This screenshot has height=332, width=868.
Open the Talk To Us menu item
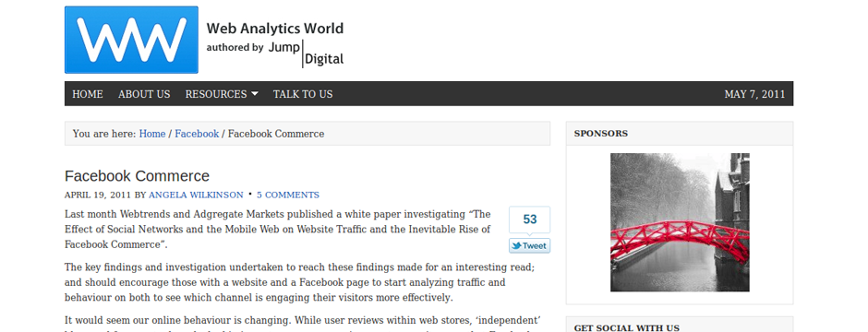[303, 94]
